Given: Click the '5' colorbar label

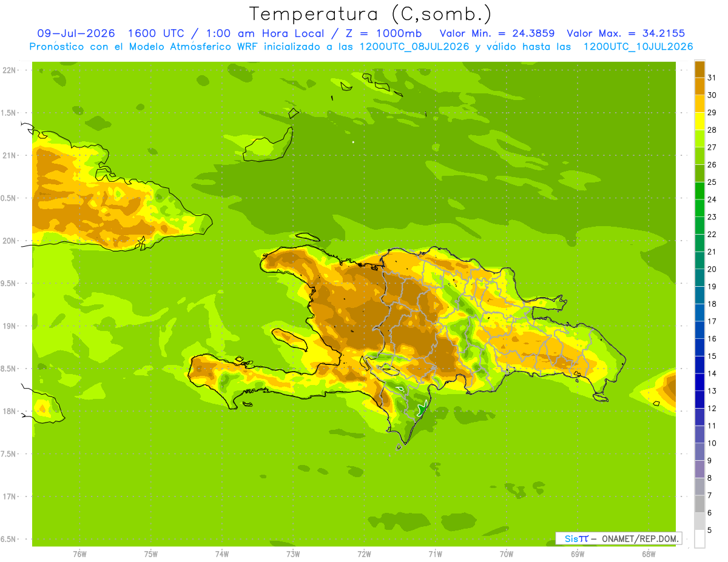Looking at the screenshot, I should point(709,530).
